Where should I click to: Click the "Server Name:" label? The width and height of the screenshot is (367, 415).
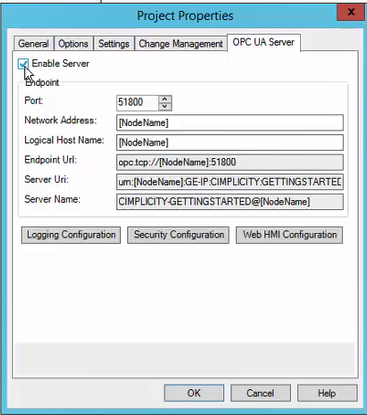coord(52,199)
